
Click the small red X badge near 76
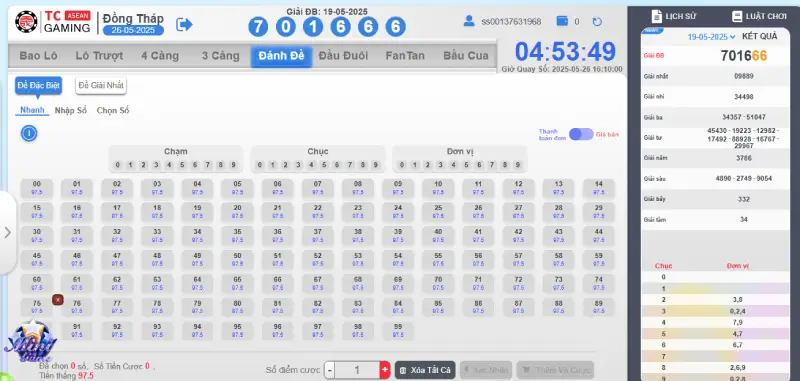pyautogui.click(x=58, y=300)
